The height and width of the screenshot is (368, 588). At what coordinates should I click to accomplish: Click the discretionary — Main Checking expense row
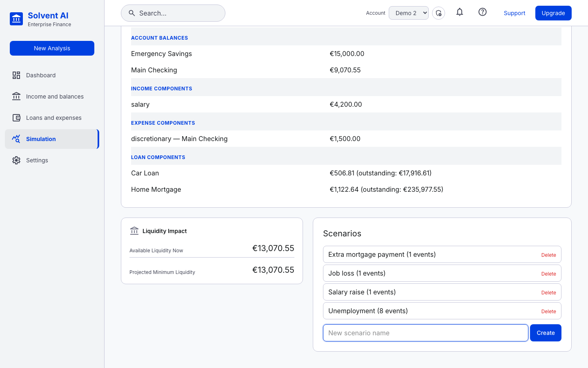click(346, 139)
